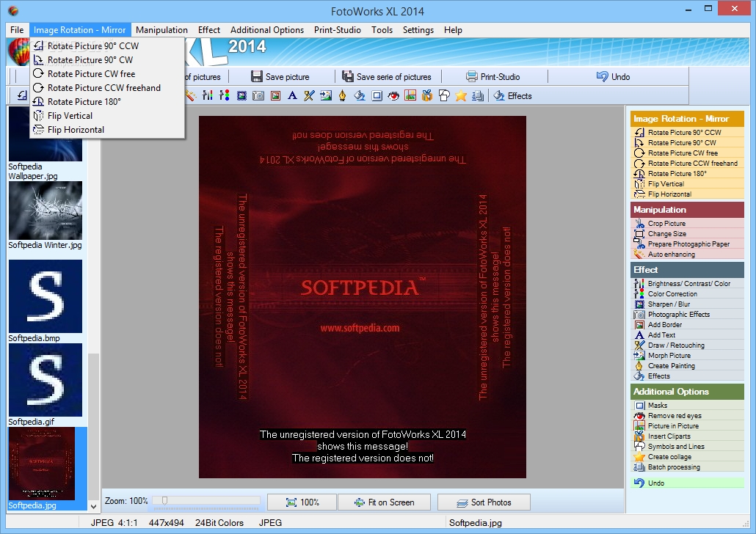756x534 pixels.
Task: Open the Settings menu
Action: click(418, 30)
